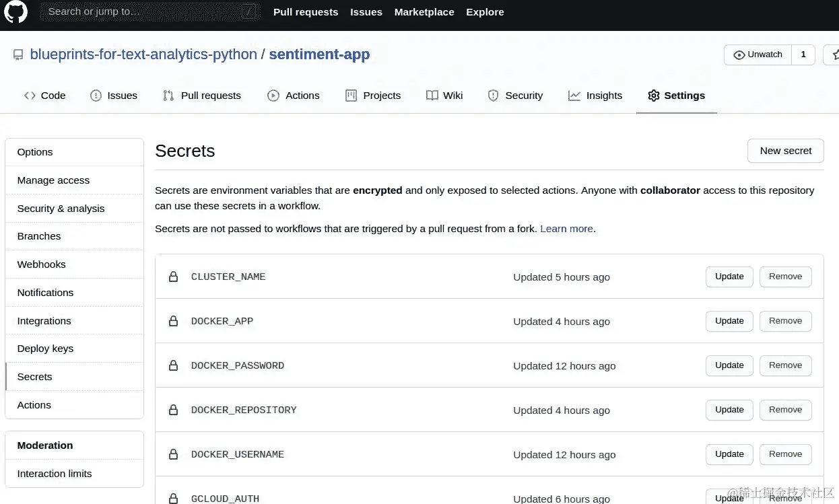The width and height of the screenshot is (839, 504).
Task: Open Interaction limits in the Moderation sidebar
Action: (55, 474)
